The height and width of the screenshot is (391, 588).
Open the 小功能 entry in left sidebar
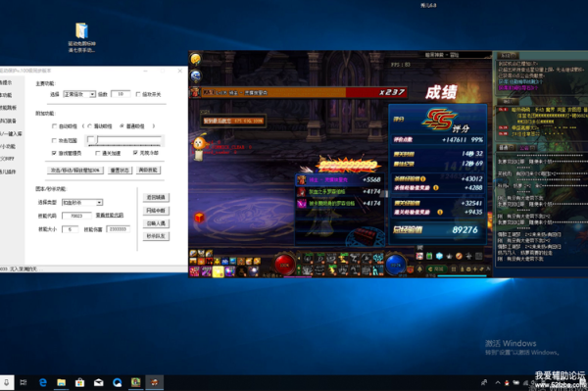(8, 146)
